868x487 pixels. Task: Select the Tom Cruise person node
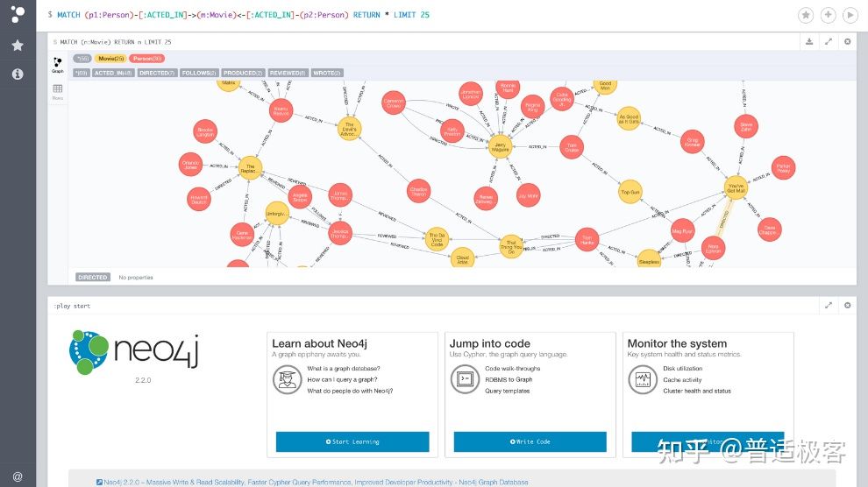[x=572, y=148]
